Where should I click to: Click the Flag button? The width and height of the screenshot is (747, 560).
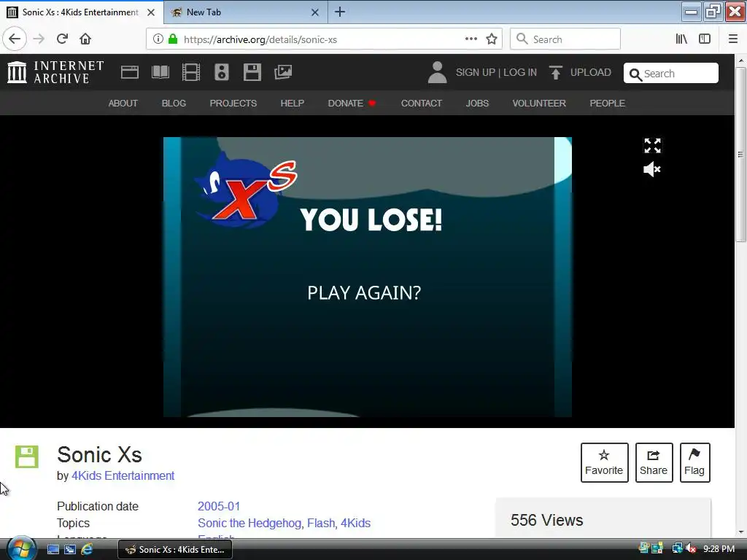click(x=694, y=462)
